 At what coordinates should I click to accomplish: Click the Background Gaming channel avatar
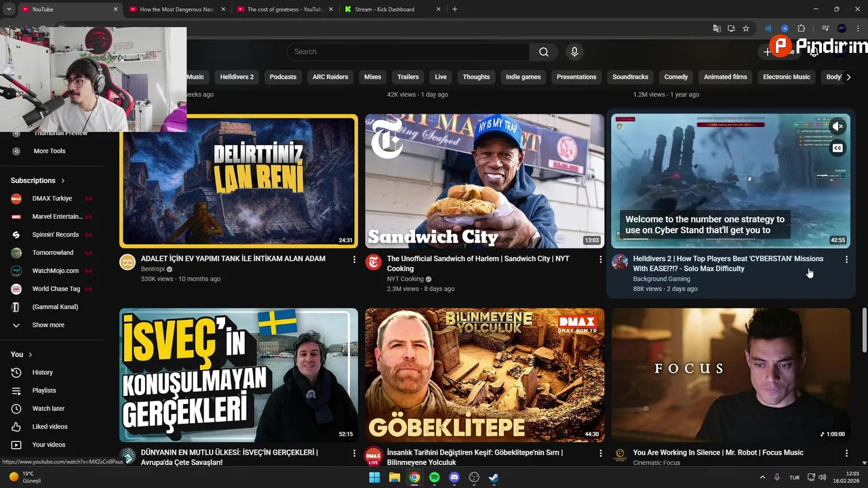point(620,262)
